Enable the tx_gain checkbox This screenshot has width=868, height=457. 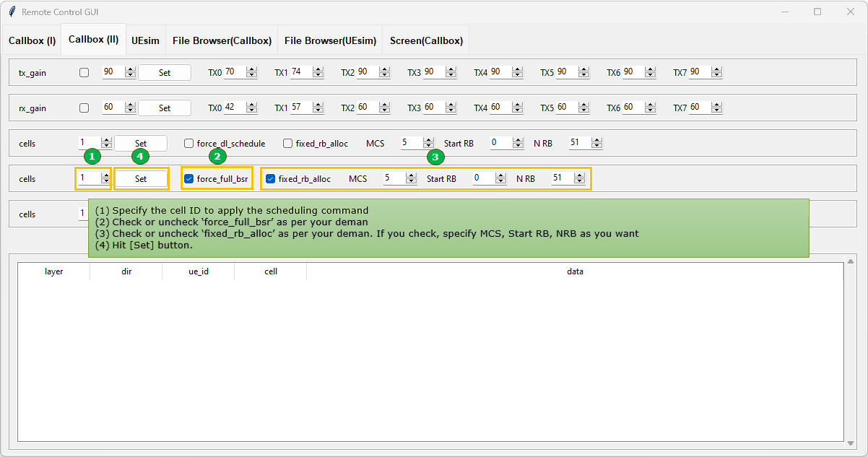(x=84, y=72)
